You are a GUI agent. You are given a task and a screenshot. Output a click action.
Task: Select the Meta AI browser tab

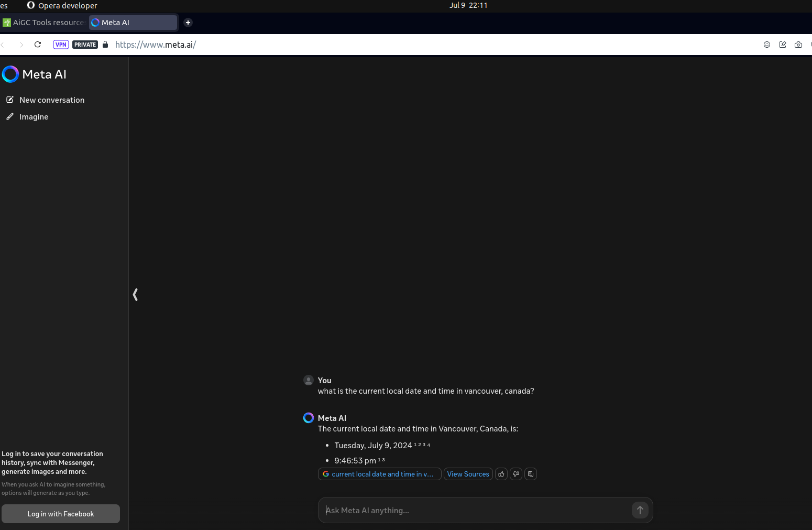pyautogui.click(x=133, y=23)
